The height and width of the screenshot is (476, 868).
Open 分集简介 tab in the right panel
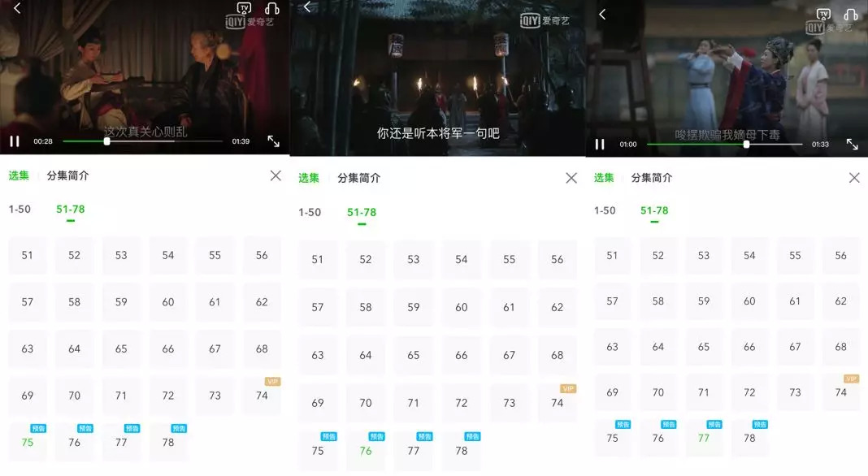coord(652,178)
